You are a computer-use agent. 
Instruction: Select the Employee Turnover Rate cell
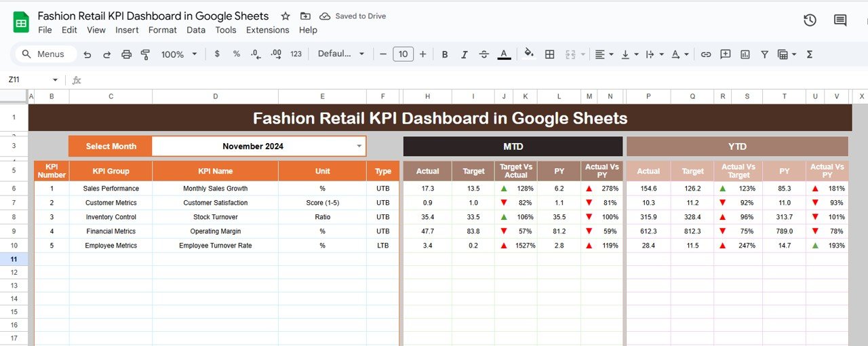click(x=215, y=246)
